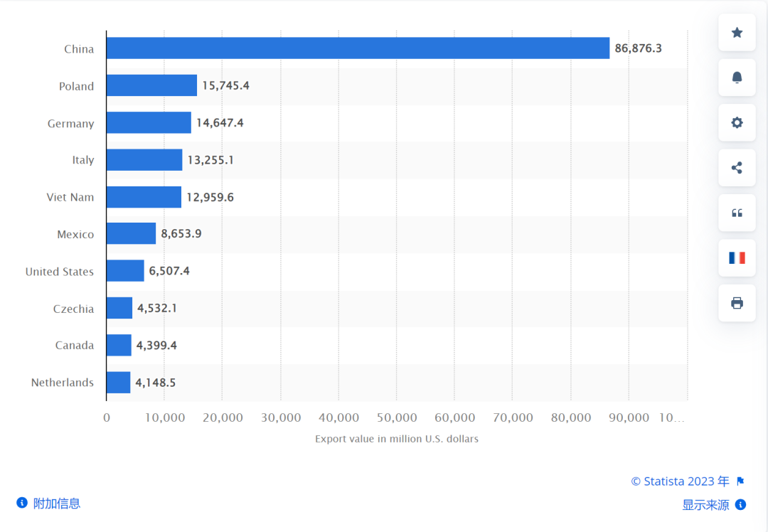Image resolution: width=768 pixels, height=532 pixels.
Task: Click the China bar
Action: (358, 48)
